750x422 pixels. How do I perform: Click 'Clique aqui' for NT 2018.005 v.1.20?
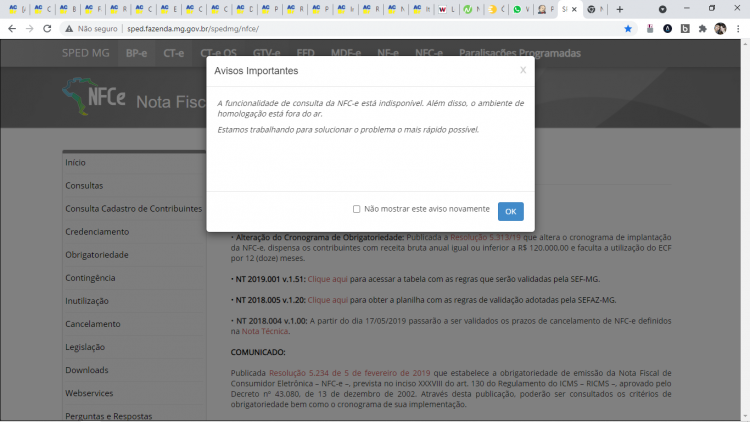(328, 300)
